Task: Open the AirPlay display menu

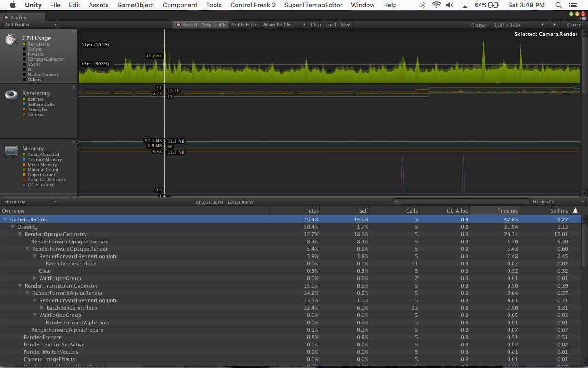Action: pos(464,5)
